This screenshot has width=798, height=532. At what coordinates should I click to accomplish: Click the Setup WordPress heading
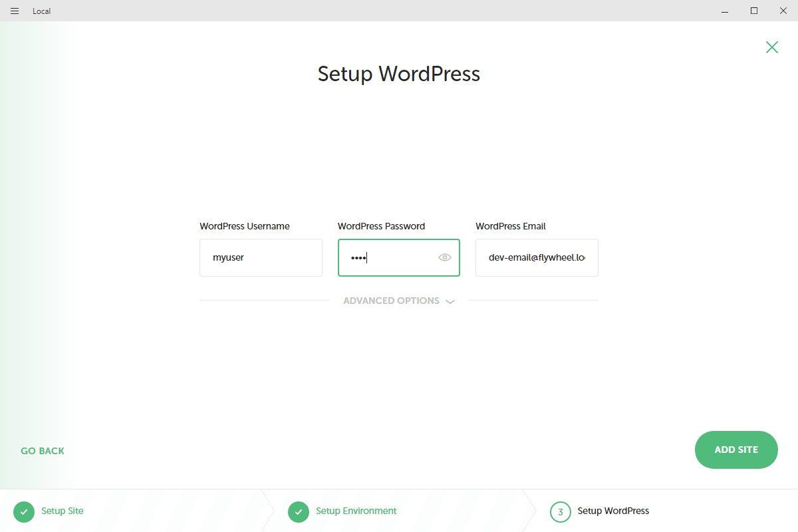pos(399,73)
